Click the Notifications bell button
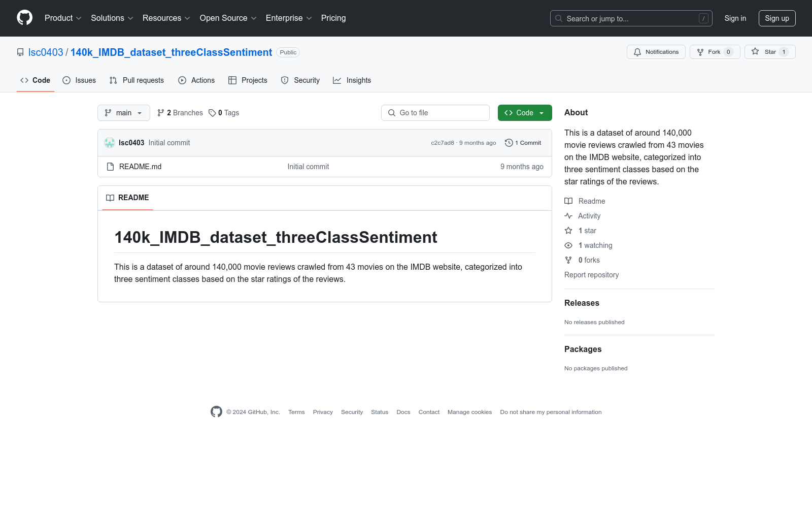This screenshot has width=812, height=508. tap(656, 52)
